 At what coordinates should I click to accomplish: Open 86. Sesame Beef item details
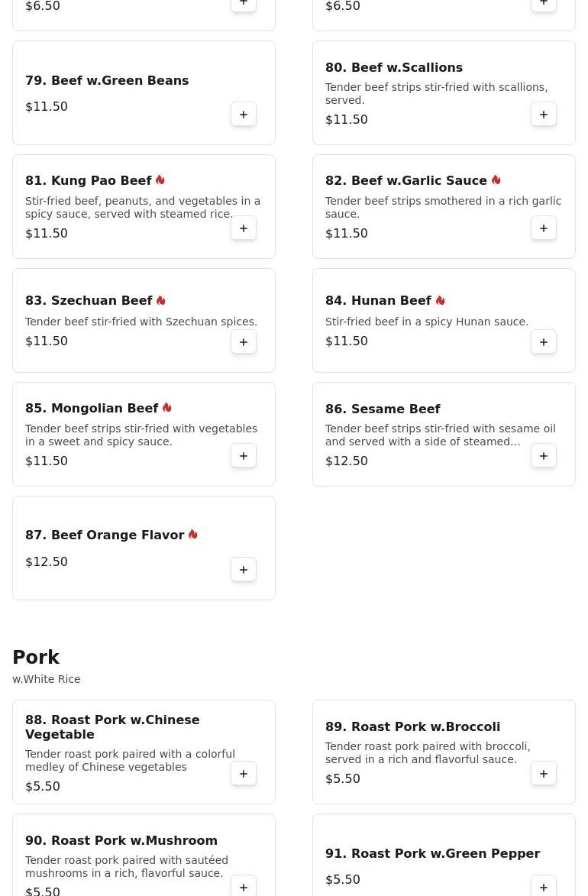383,409
